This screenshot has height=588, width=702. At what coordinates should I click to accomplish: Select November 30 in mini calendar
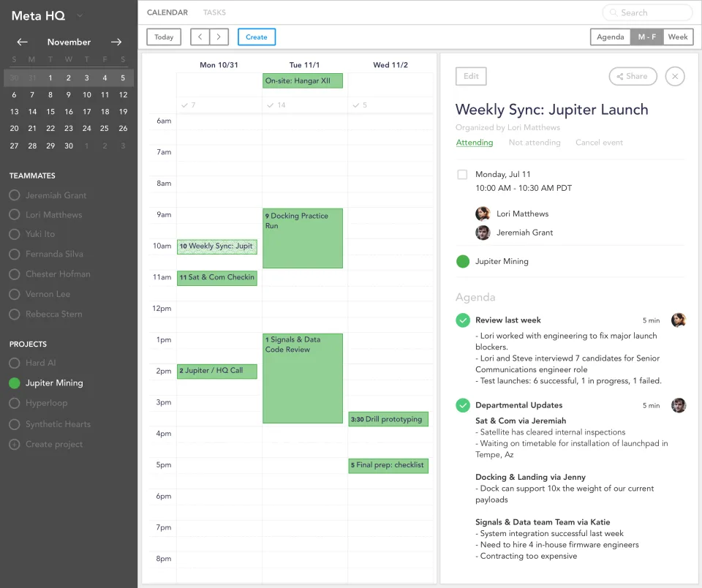click(69, 146)
